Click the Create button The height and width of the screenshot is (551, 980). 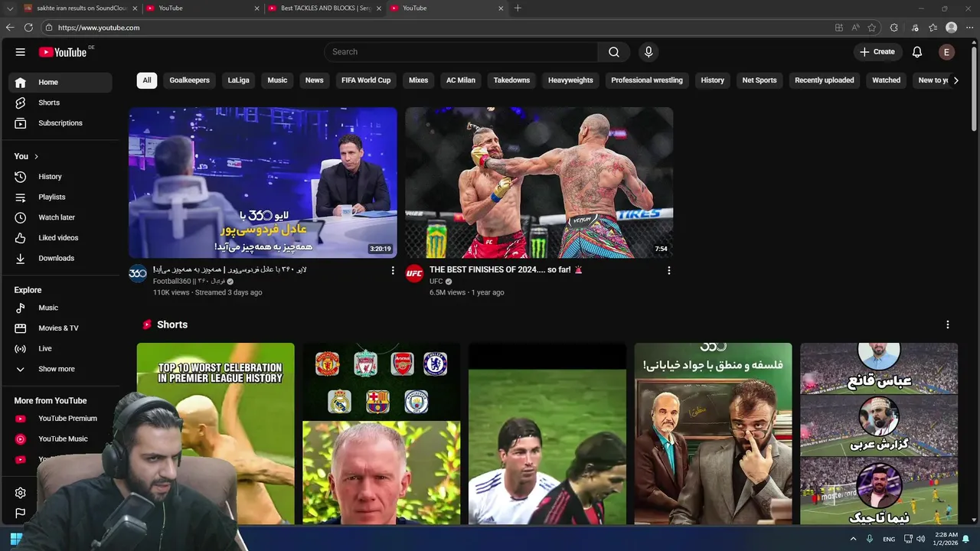877,52
